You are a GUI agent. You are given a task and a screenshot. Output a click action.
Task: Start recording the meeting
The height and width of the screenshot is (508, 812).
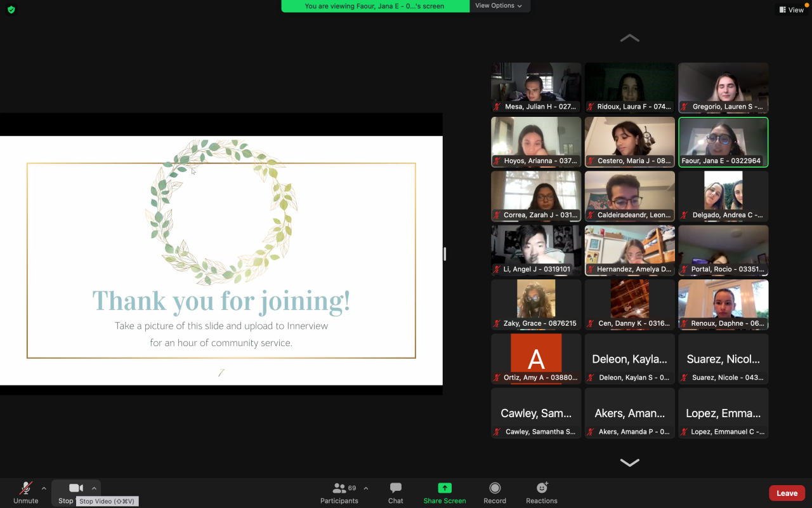pos(495,492)
